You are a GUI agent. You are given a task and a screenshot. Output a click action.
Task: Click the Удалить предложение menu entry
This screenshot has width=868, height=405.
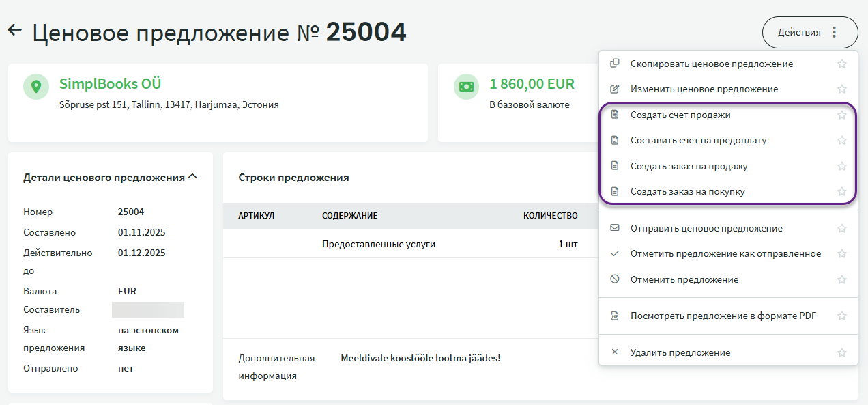coord(680,353)
